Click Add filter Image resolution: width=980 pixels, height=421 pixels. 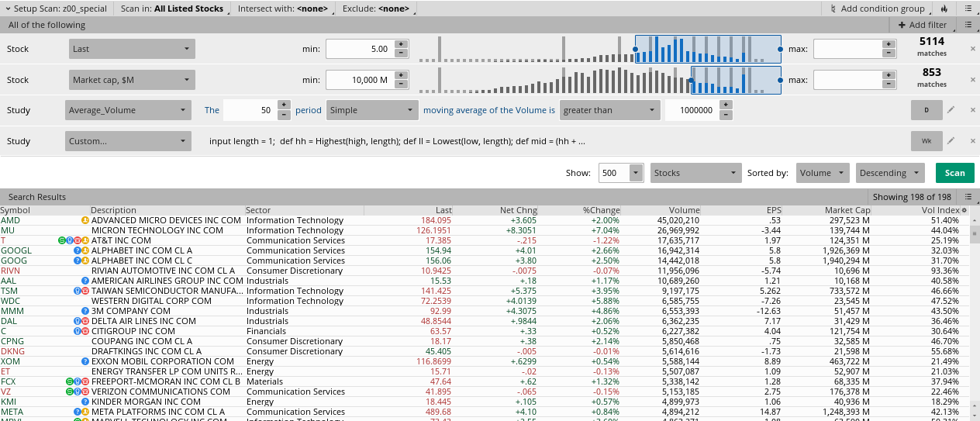(922, 25)
